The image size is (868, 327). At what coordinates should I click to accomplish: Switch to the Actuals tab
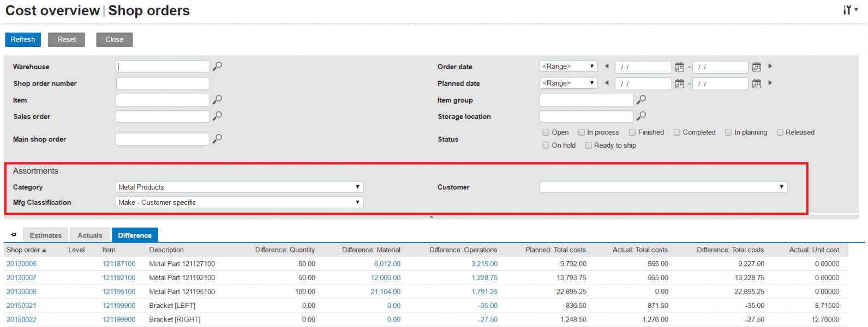pyautogui.click(x=90, y=235)
